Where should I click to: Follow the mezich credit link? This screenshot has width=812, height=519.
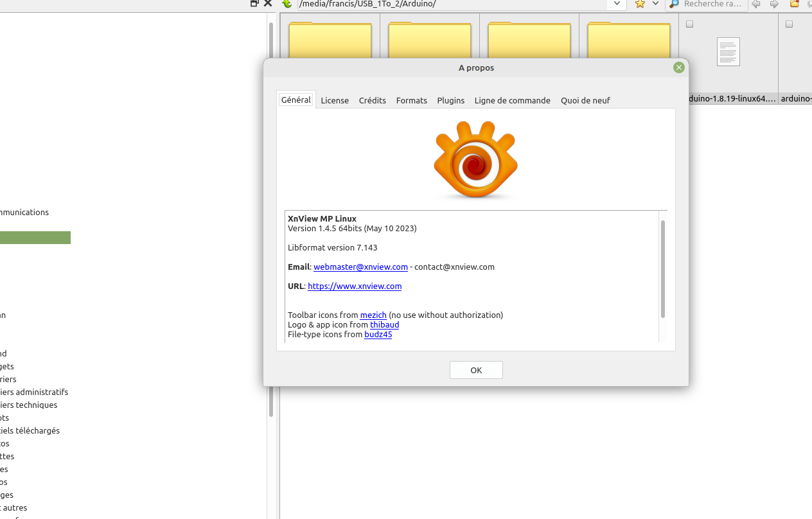coord(373,315)
